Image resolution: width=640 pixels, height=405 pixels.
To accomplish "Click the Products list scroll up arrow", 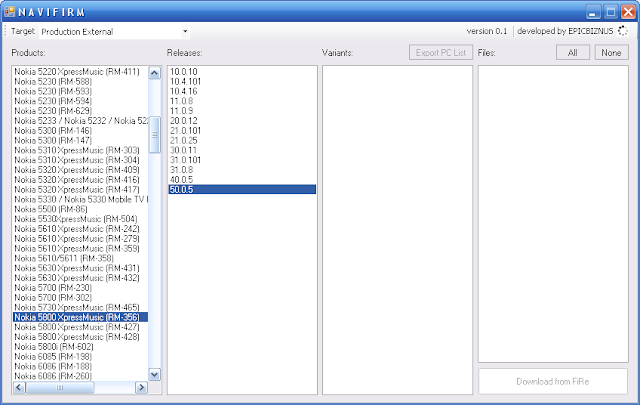I will pyautogui.click(x=154, y=73).
